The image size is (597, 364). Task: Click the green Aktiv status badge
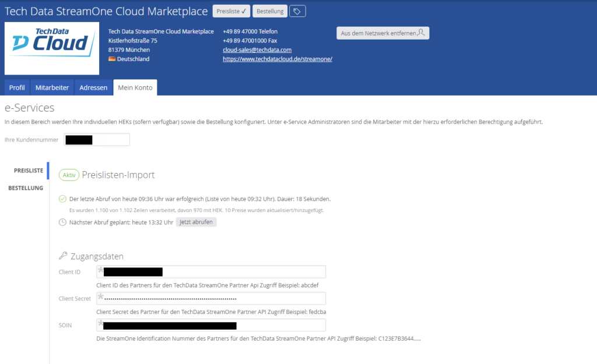coord(69,175)
